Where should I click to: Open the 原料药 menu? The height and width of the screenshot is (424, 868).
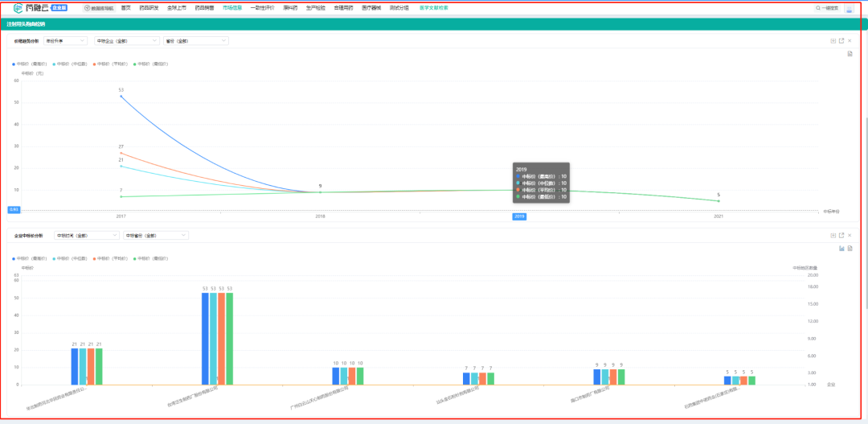pyautogui.click(x=290, y=8)
